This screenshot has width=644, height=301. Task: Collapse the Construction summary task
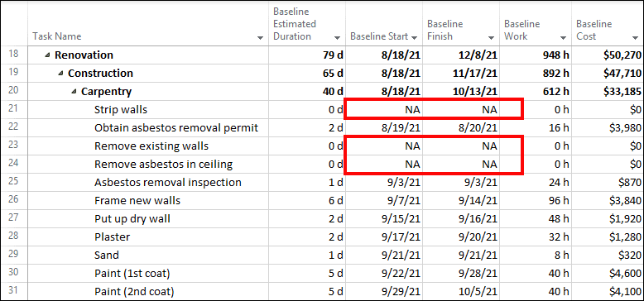point(60,74)
